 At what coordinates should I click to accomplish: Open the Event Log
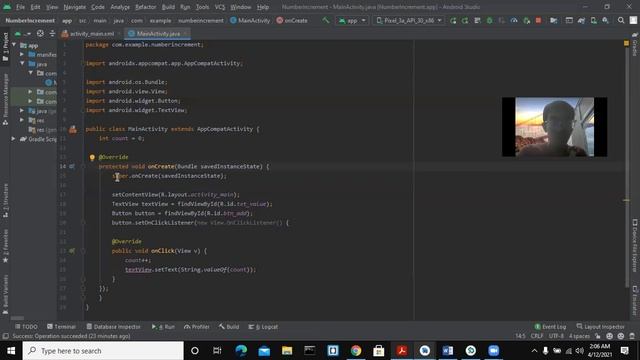(550, 327)
